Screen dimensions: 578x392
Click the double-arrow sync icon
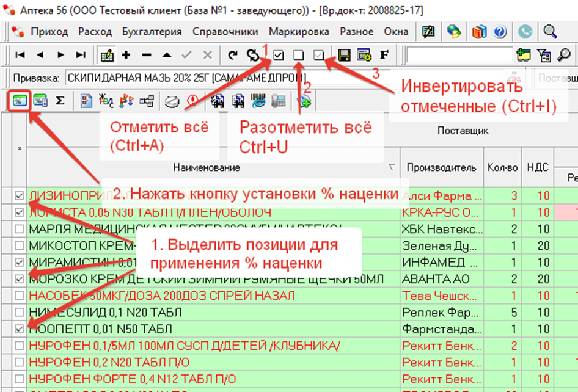[253, 56]
